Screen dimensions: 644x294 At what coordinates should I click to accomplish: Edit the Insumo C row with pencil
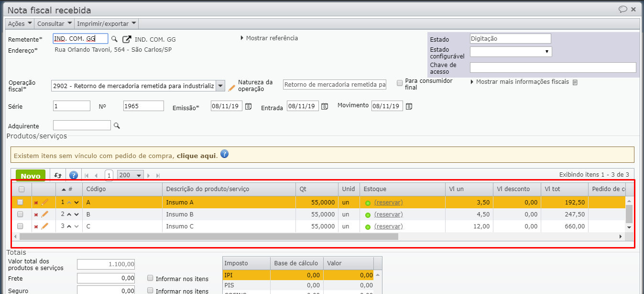click(45, 226)
